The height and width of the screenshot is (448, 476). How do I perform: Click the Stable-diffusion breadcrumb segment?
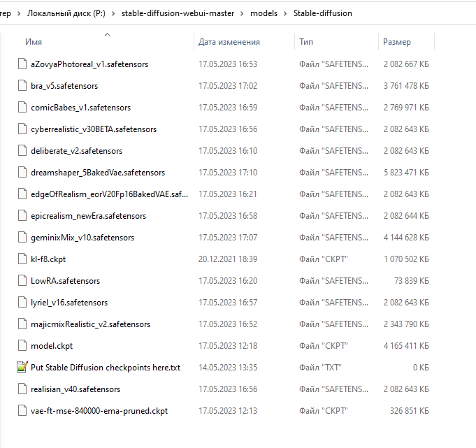point(323,13)
